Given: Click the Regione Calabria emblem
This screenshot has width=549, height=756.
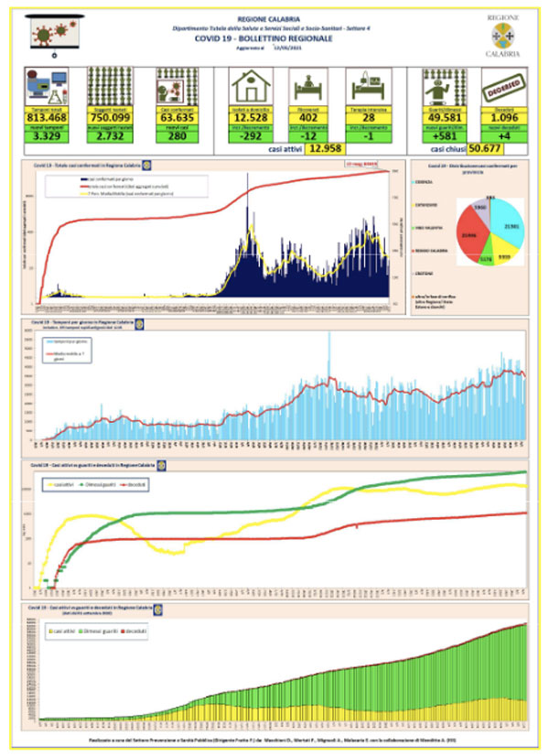Looking at the screenshot, I should click(502, 35).
